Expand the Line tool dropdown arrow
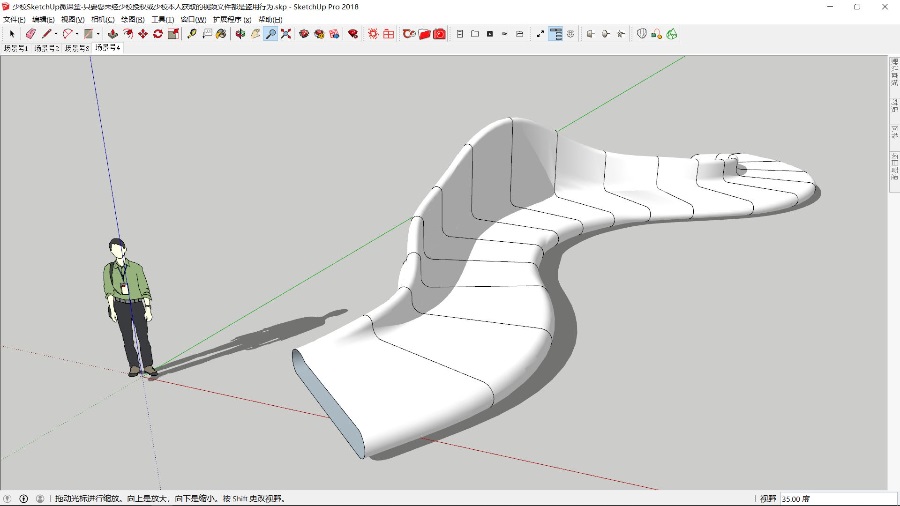Screen dimensions: 900x506 click(56, 34)
